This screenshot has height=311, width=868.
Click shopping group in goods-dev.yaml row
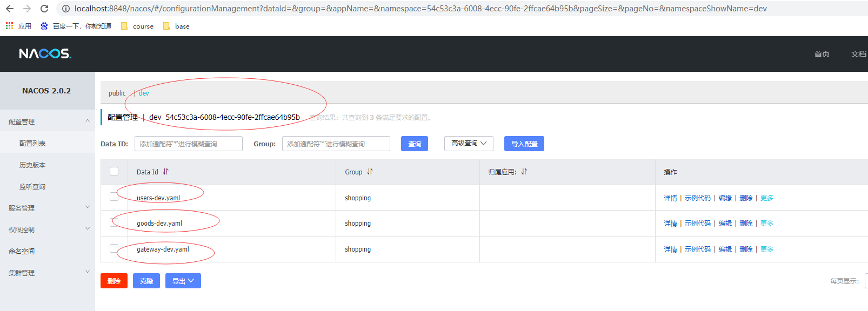(358, 224)
